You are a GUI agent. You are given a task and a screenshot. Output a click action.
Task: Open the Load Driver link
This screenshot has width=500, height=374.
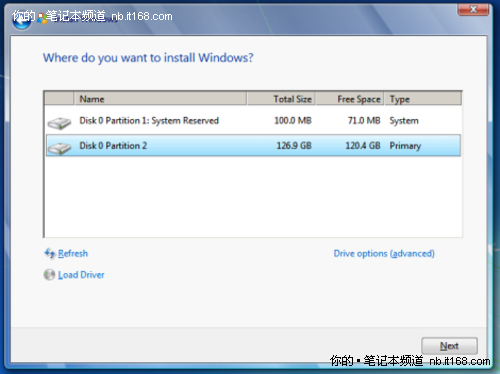(81, 275)
